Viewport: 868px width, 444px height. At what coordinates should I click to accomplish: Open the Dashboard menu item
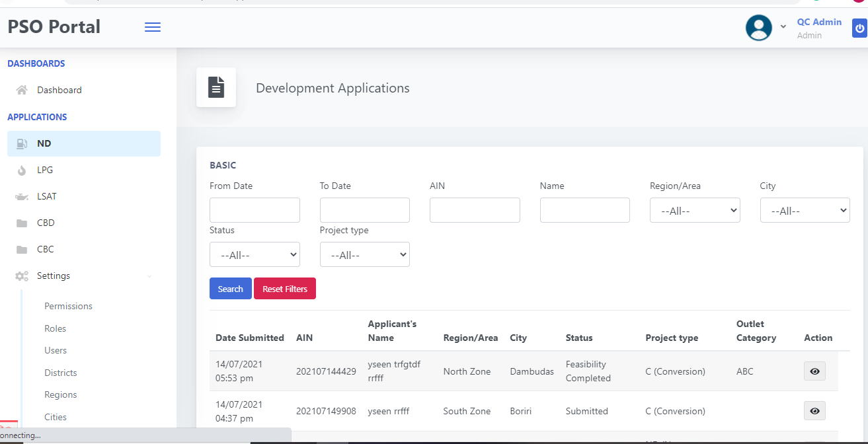pos(84,90)
